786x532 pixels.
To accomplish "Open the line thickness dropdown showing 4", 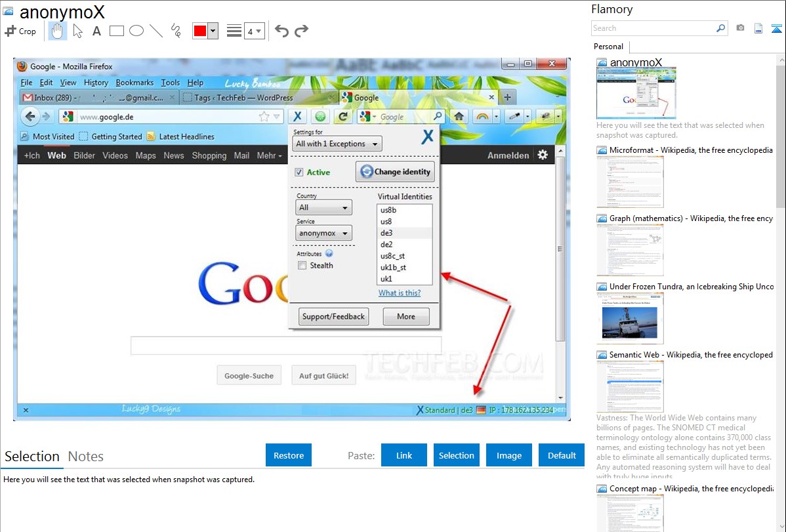I will tap(254, 31).
